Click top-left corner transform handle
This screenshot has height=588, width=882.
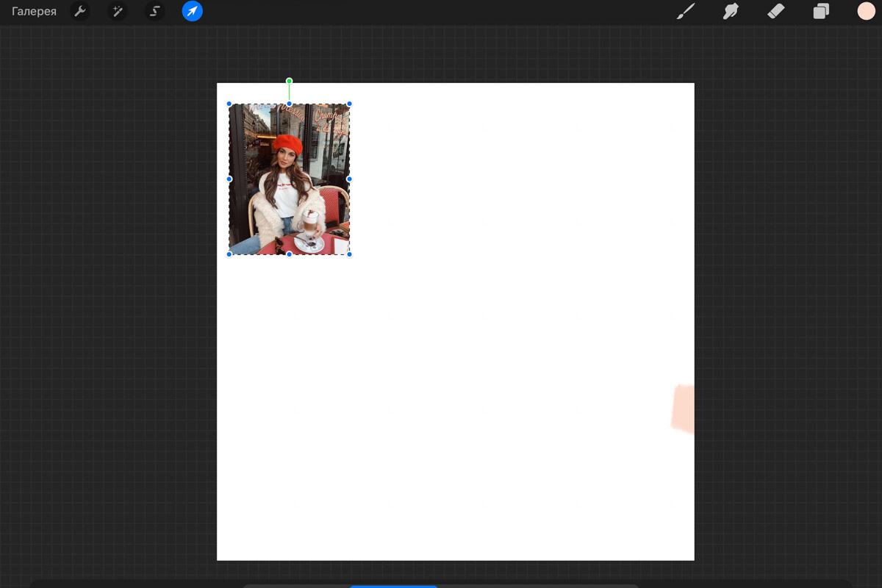(229, 104)
